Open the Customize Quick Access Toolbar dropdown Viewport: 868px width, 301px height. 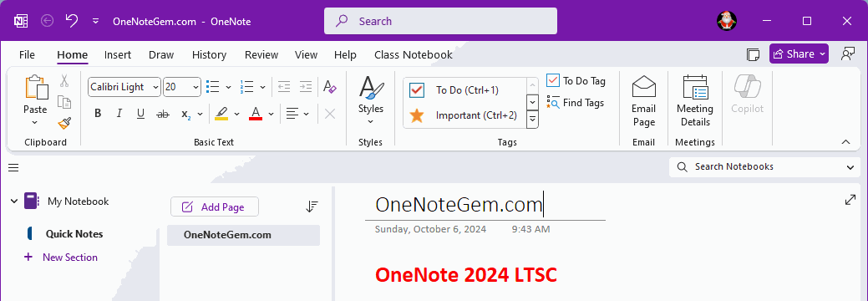[95, 21]
